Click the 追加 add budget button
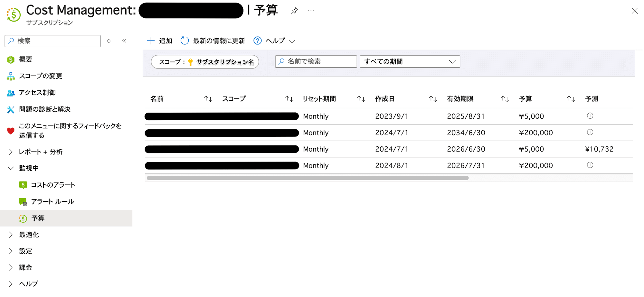Viewport: 644px width, 297px height. point(160,41)
